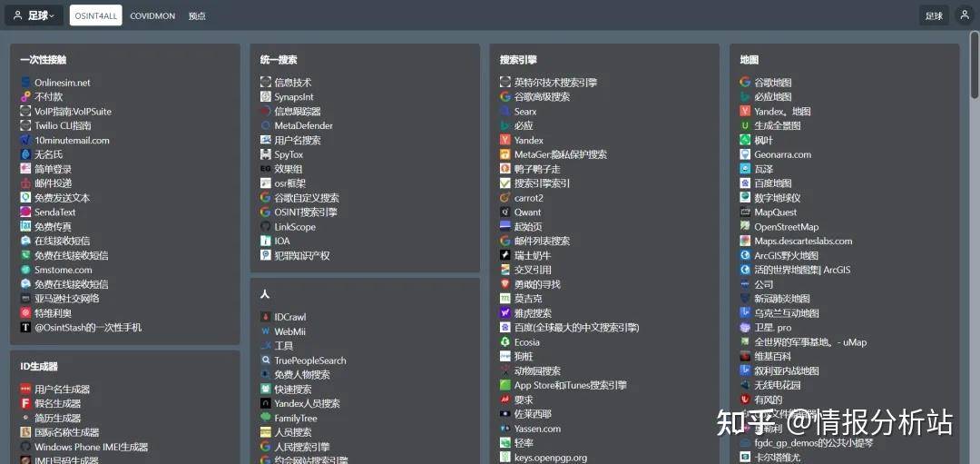The height and width of the screenshot is (464, 980).
Task: Switch to the OSINT4ALL tab
Action: [x=95, y=15]
